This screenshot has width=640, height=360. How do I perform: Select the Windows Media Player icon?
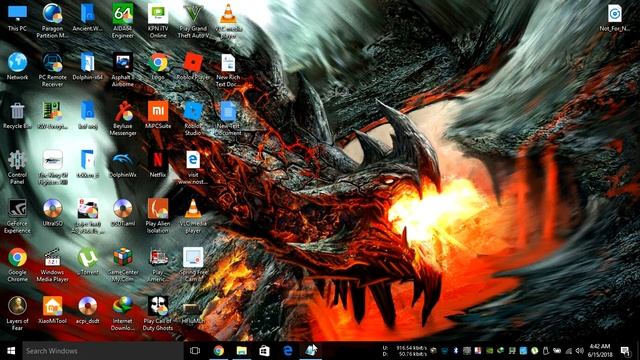[52, 265]
